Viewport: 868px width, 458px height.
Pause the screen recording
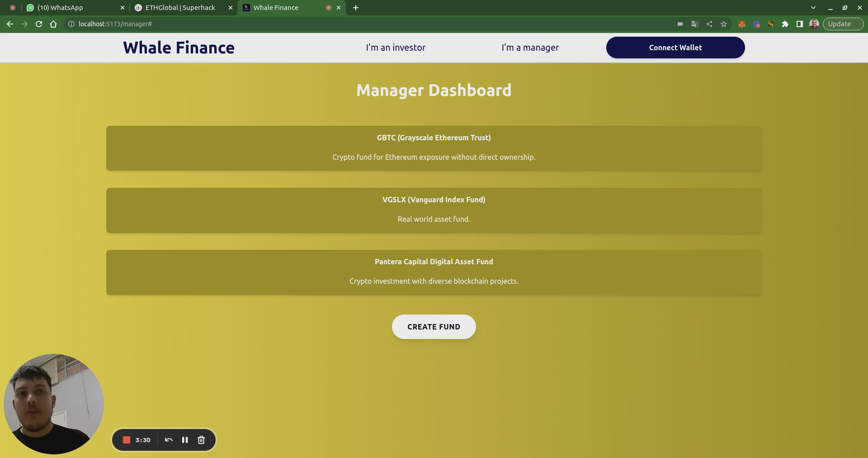point(185,440)
